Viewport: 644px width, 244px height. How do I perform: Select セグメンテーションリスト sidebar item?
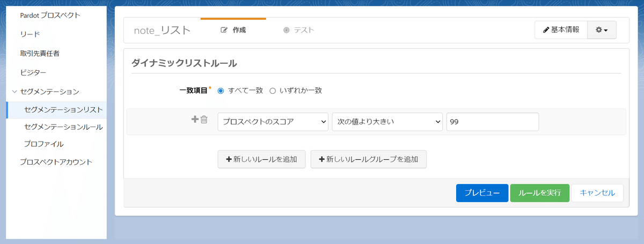[56, 109]
